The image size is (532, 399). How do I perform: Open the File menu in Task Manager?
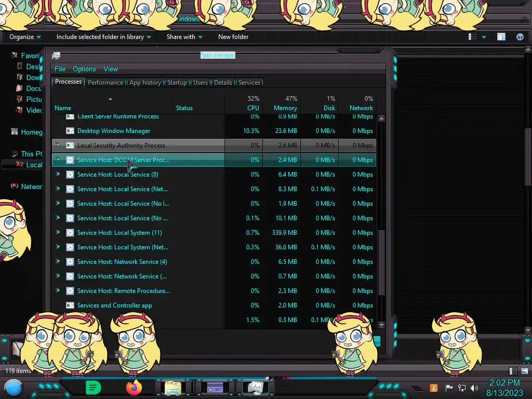tap(60, 69)
